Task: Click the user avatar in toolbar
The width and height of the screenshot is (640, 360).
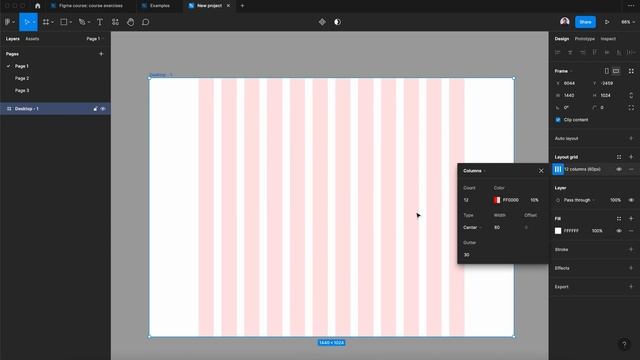Action: coord(564,22)
